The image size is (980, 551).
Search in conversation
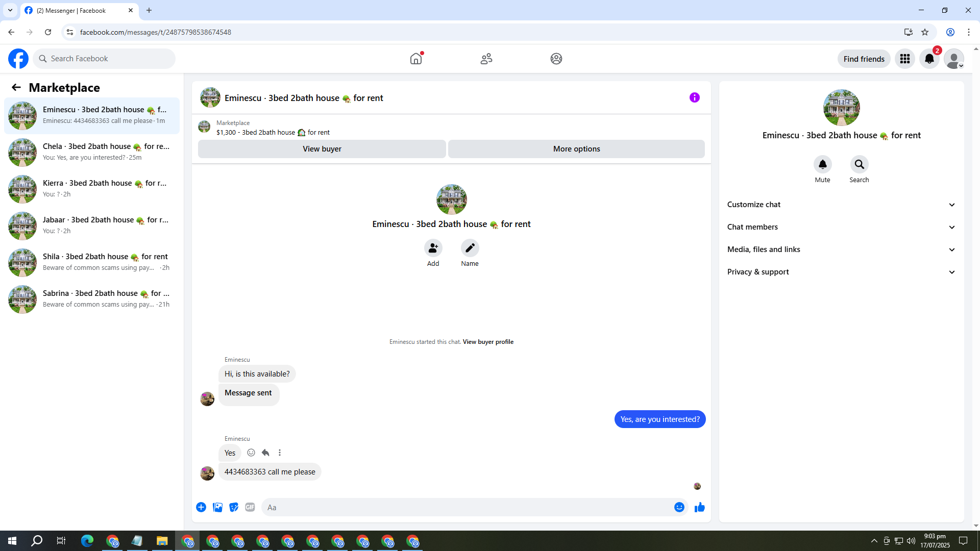[860, 164]
